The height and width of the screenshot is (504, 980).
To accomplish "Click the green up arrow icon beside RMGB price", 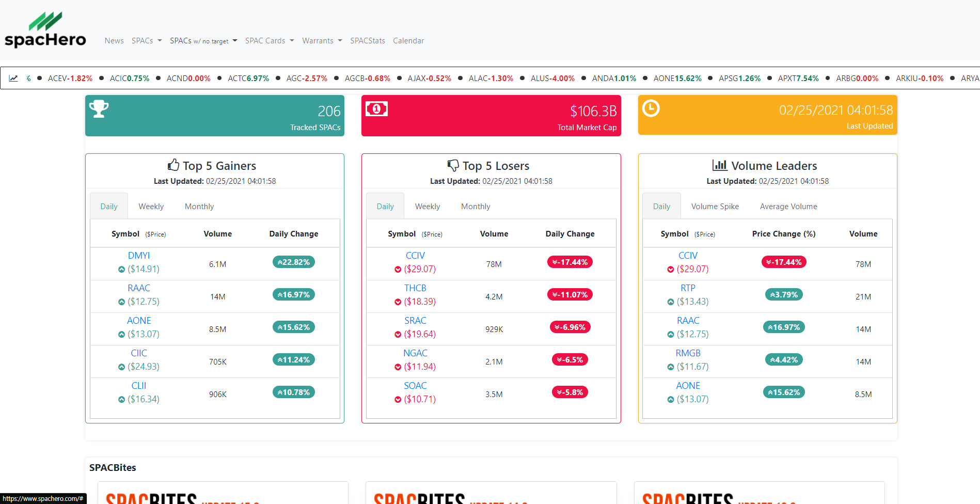I will pos(670,367).
